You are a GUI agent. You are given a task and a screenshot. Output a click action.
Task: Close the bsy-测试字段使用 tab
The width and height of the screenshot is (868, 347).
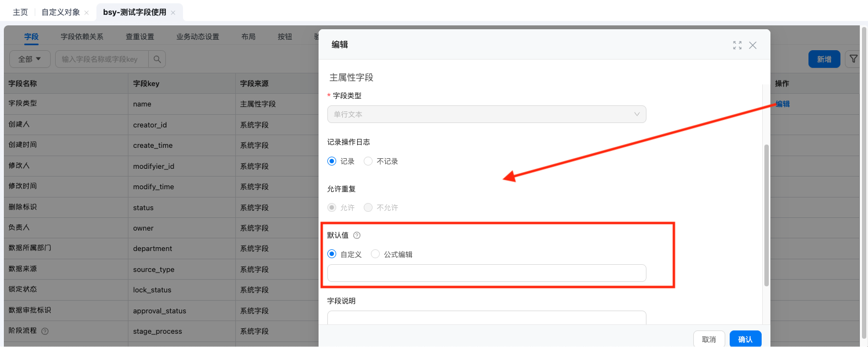pos(173,13)
